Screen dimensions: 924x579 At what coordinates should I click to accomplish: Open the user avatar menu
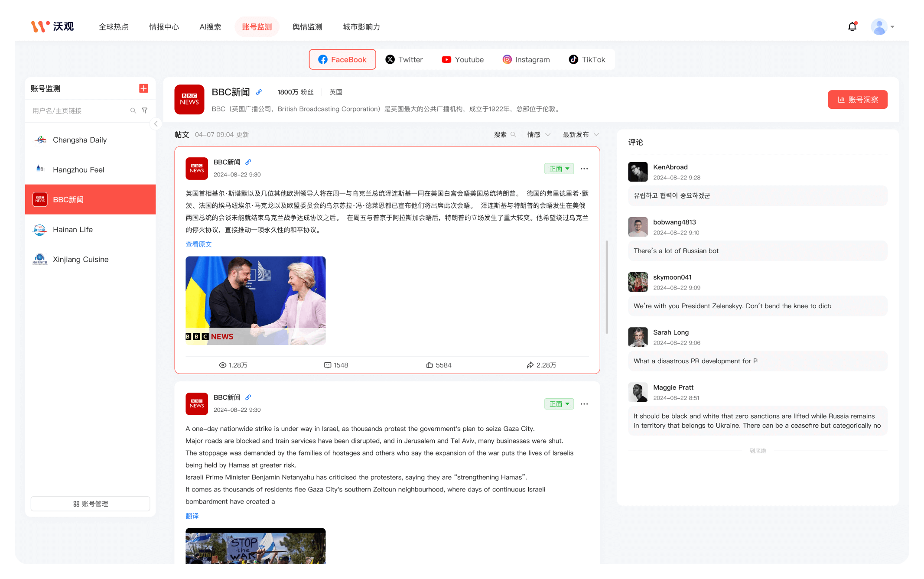tap(879, 26)
